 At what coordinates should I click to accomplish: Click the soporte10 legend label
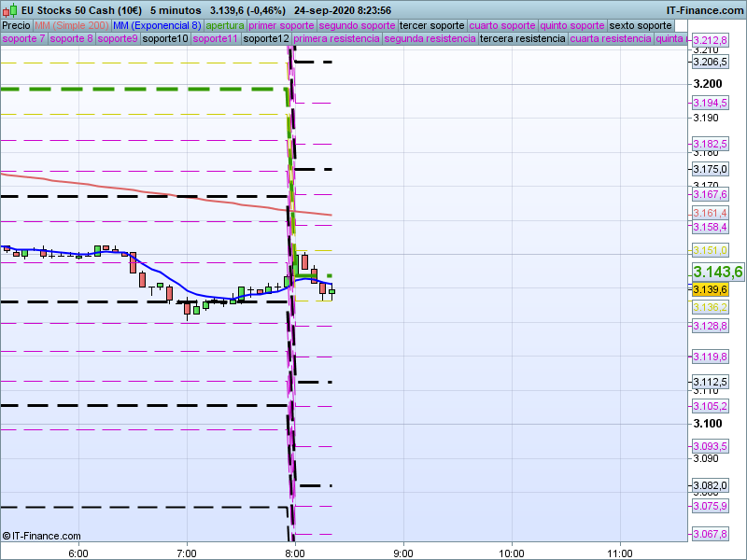[167, 39]
